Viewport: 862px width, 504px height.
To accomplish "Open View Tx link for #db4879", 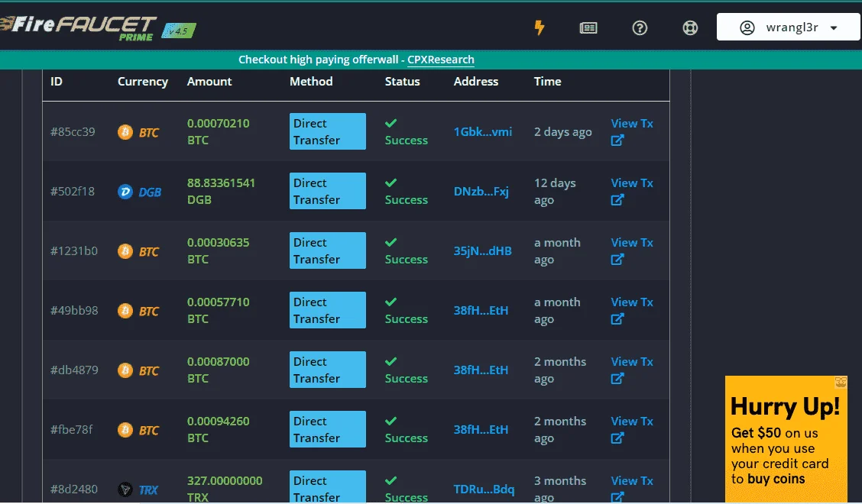I will [x=632, y=362].
